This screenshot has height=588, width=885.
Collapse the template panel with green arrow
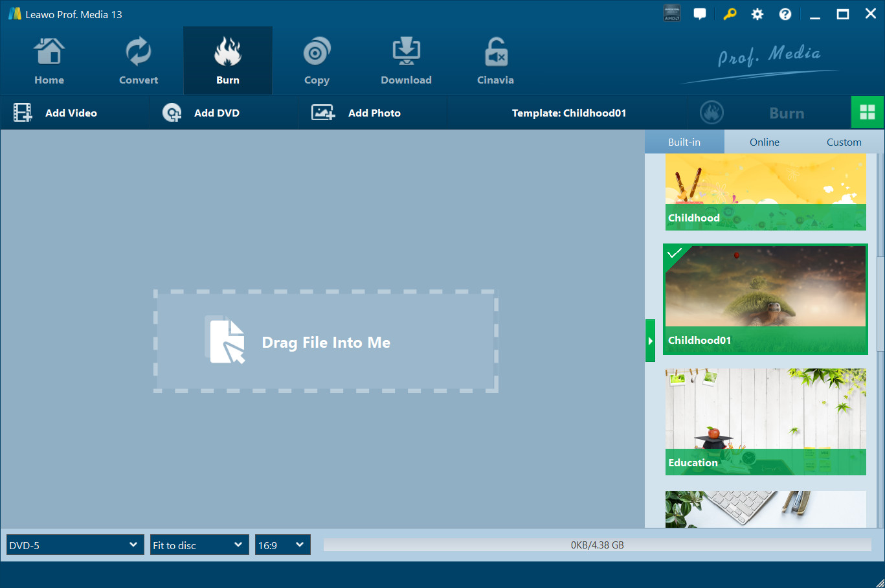pyautogui.click(x=650, y=340)
